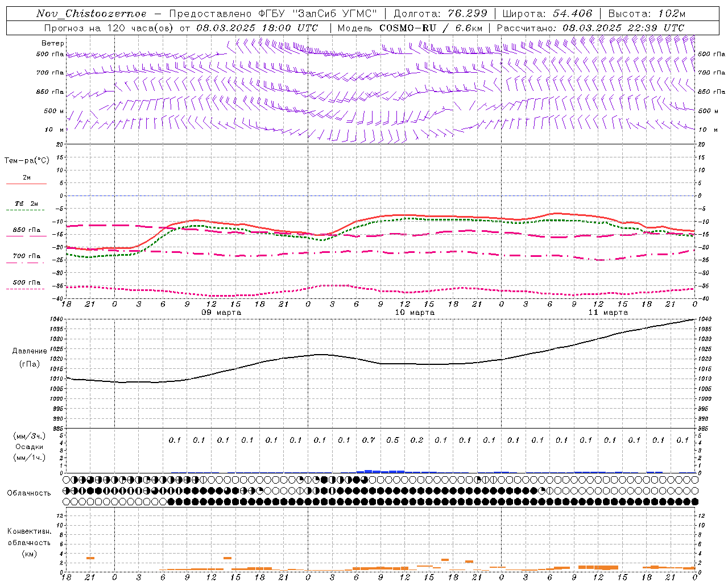Screen dimensions: 728x582
Task: Click the '09 марта' date label
Action: tap(221, 313)
